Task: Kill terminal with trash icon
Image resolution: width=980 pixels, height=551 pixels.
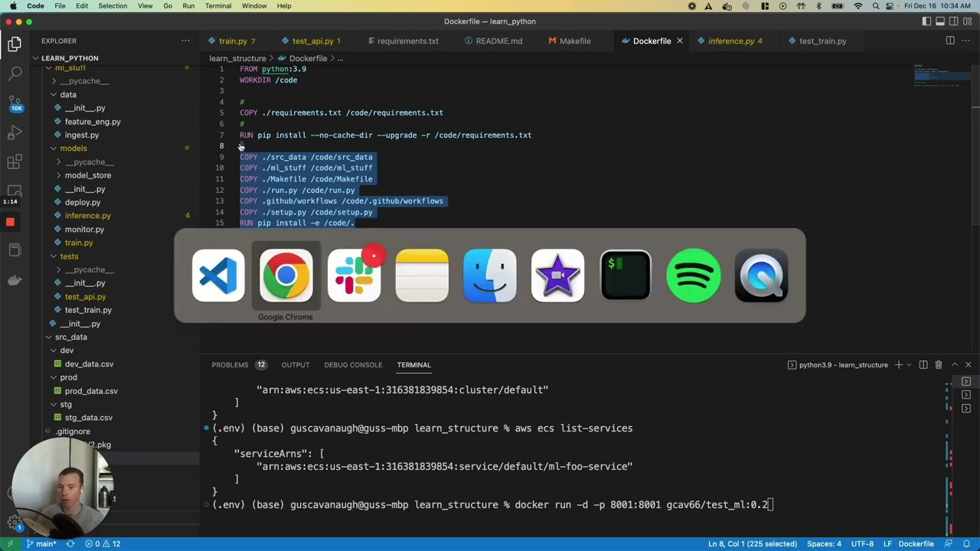Action: (939, 365)
